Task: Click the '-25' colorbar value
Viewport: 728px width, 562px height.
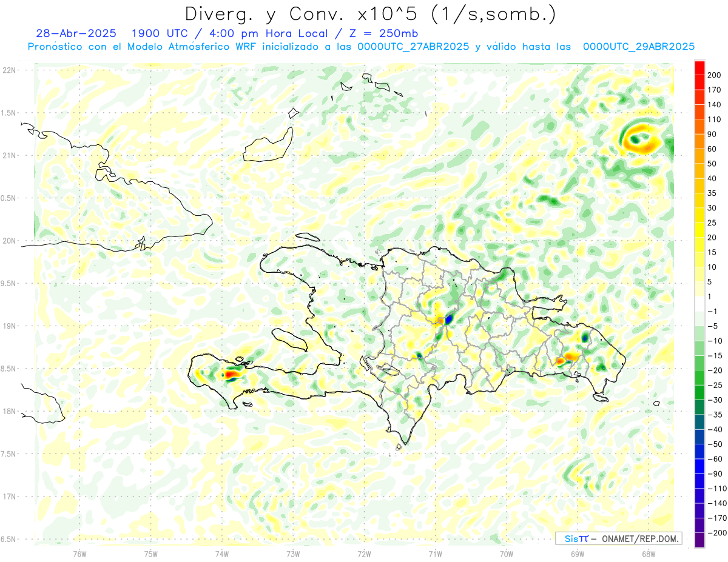Action: 715,385
